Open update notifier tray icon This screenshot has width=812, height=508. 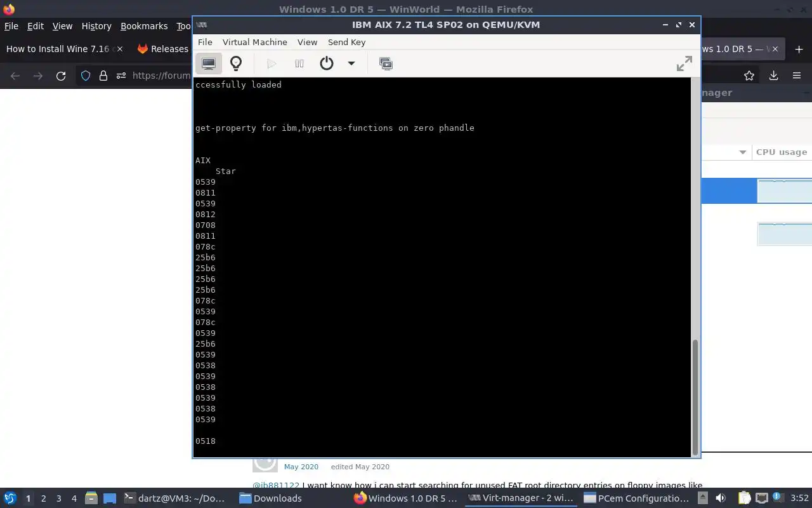777,498
